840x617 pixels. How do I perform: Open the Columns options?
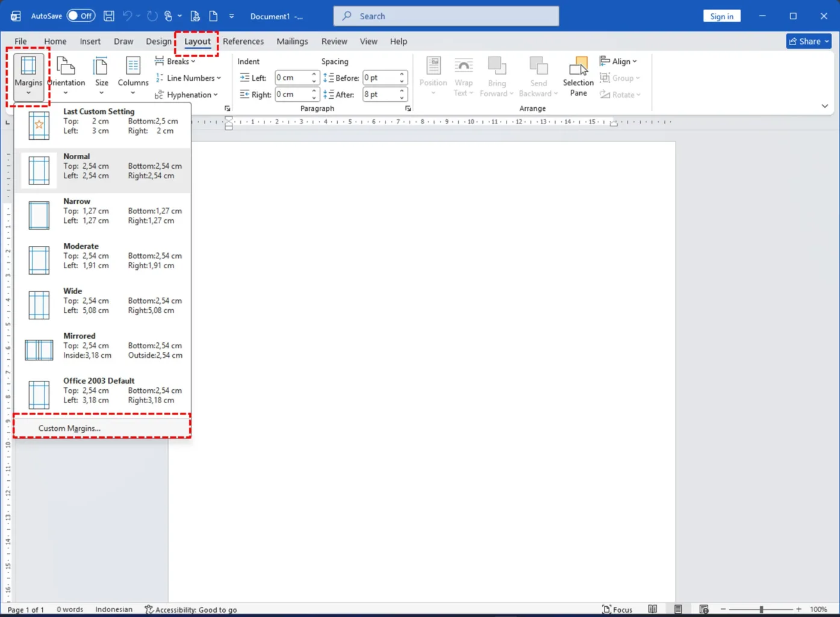(133, 76)
